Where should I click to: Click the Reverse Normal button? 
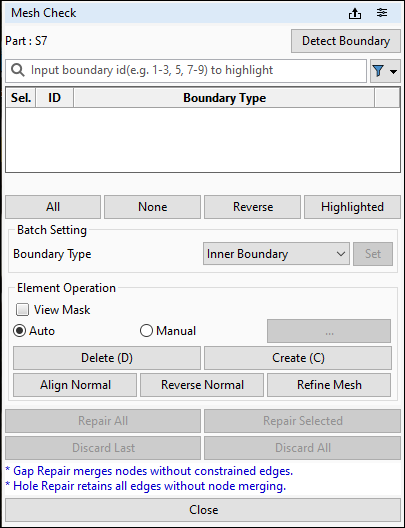[202, 385]
